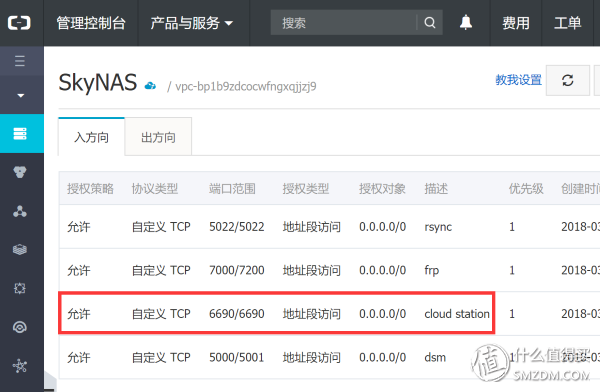Select the port range 5000/5001 cell
The height and width of the screenshot is (392, 600).
coord(236,358)
